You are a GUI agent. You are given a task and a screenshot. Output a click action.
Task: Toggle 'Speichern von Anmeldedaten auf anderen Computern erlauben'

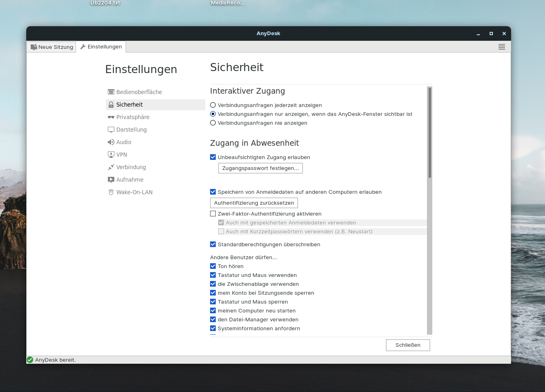click(x=213, y=192)
